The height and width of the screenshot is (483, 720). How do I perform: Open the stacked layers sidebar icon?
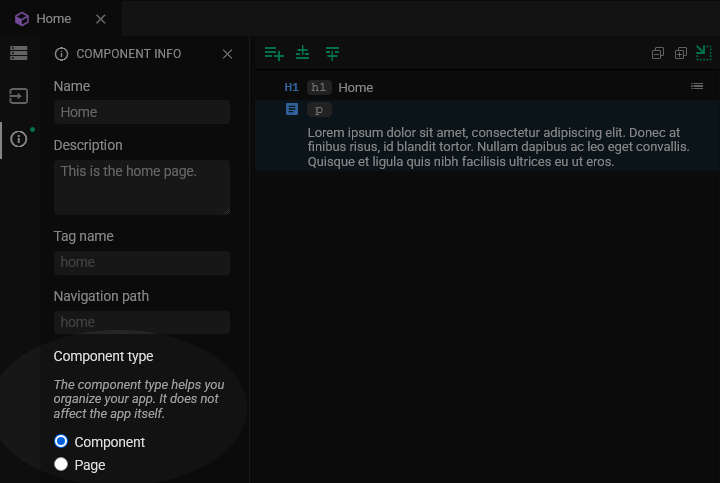click(18, 53)
